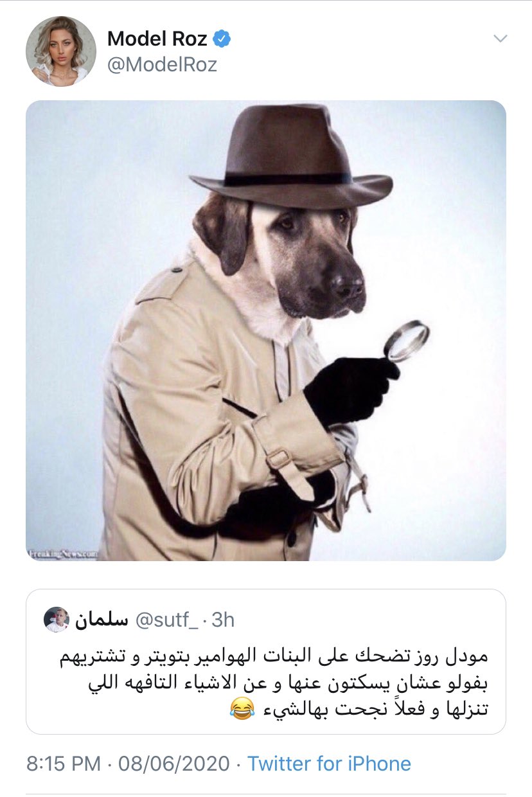View the detective dog image fullscreen
Viewport: 532px width, 797px height.
266,330
